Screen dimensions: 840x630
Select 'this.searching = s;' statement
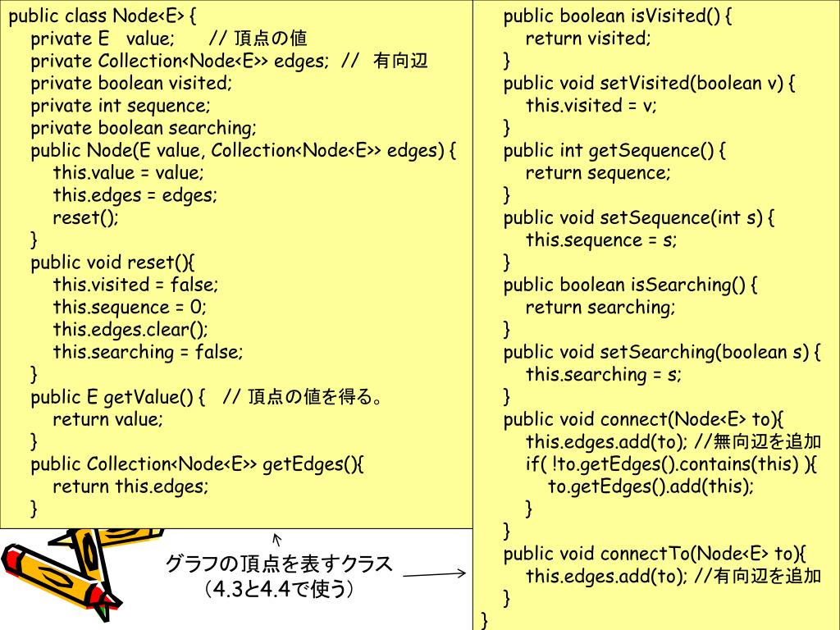pos(603,375)
